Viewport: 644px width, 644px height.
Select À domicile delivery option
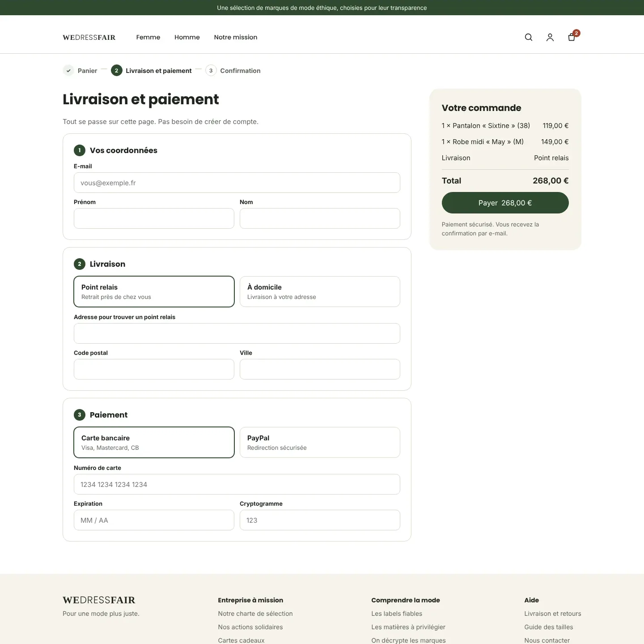point(320,291)
